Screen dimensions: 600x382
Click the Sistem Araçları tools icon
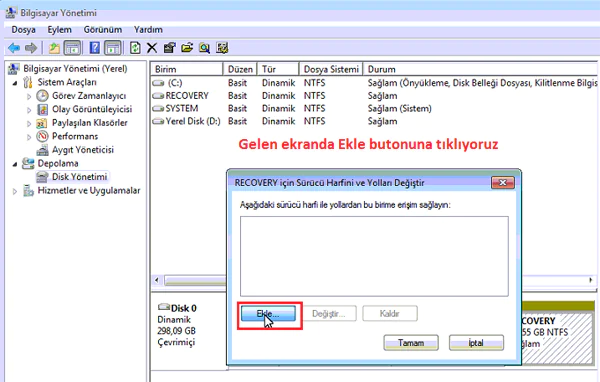(28, 82)
